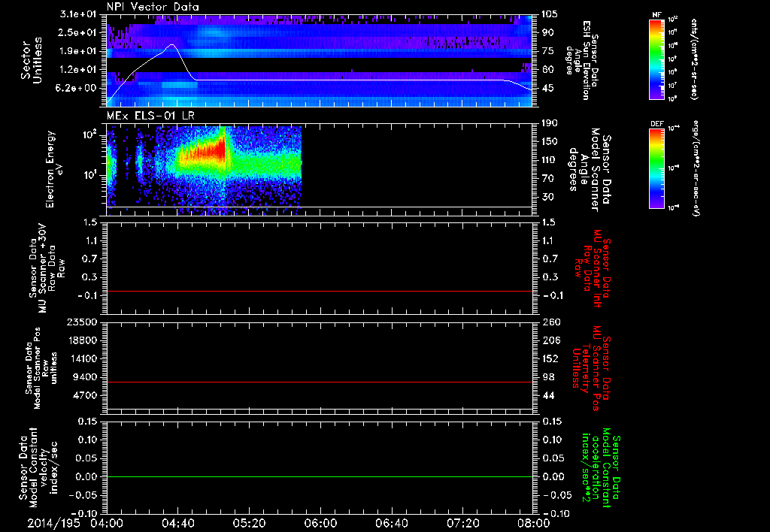Click the MEx ELS-01 LR panel title
Screen dimensions: 770x532
pos(150,116)
